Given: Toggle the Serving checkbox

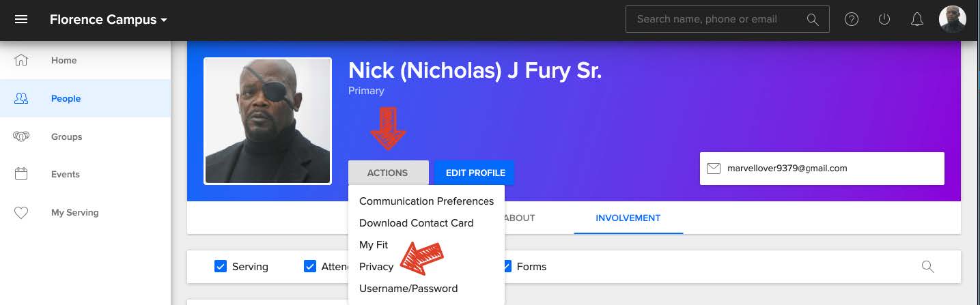Looking at the screenshot, I should (x=221, y=266).
